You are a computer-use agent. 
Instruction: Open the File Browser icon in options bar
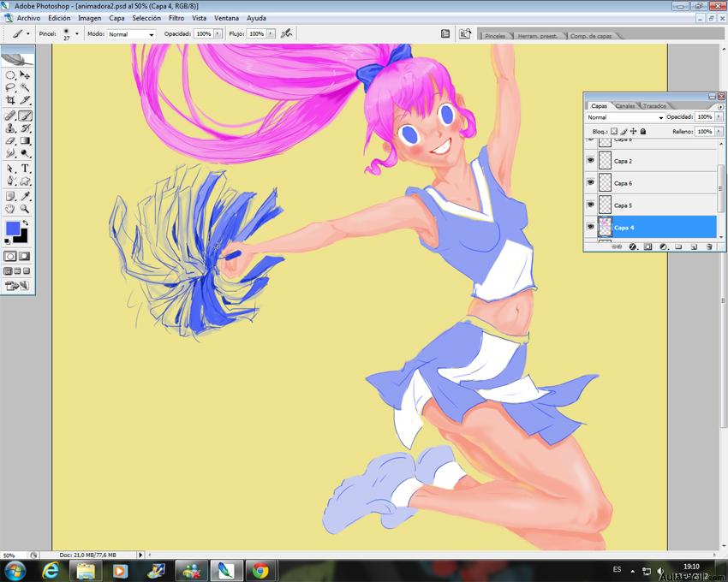pos(465,34)
